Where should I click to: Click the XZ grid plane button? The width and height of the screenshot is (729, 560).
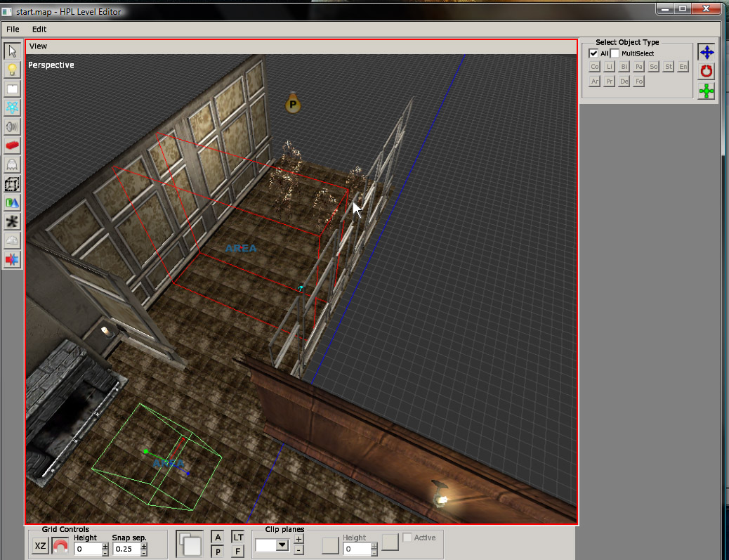41,546
